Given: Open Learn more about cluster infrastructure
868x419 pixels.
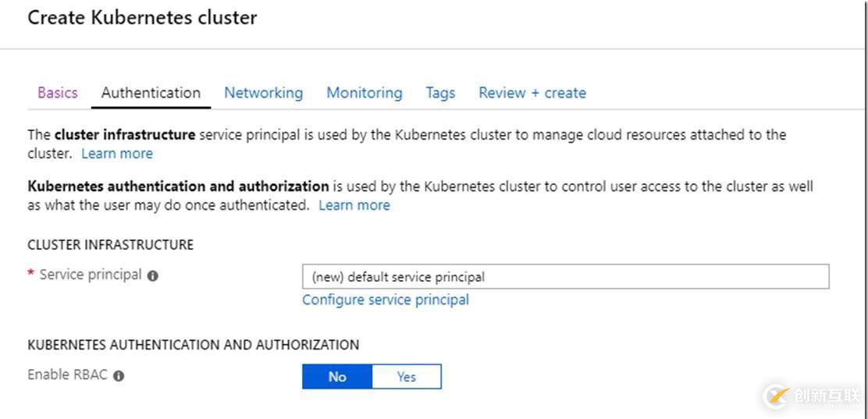Looking at the screenshot, I should tap(117, 154).
